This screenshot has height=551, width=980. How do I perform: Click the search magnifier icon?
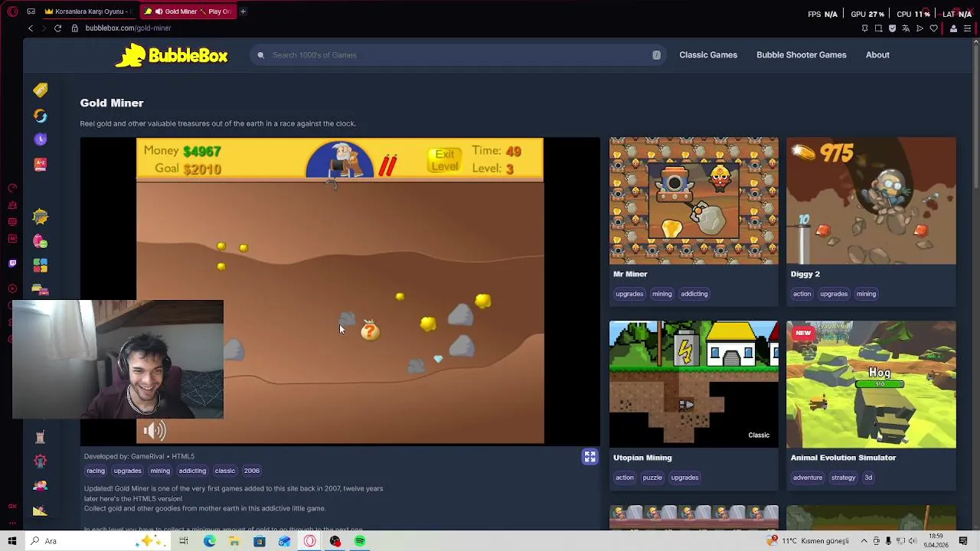[261, 55]
